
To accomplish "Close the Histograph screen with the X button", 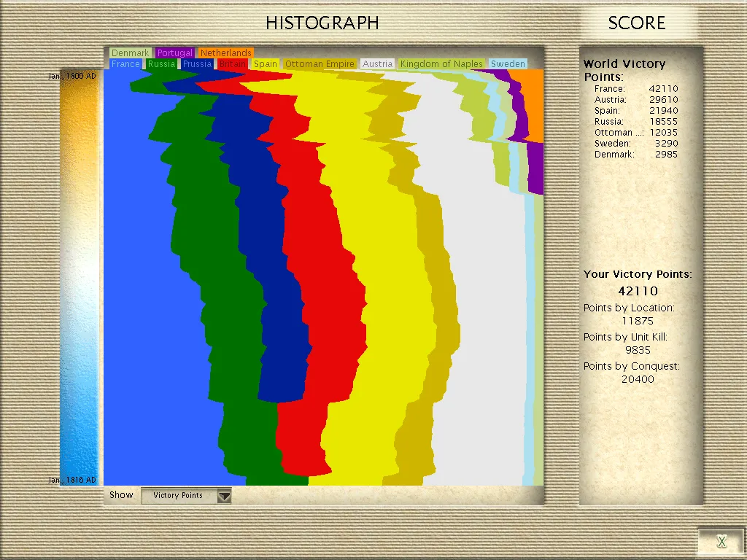I will (x=721, y=541).
